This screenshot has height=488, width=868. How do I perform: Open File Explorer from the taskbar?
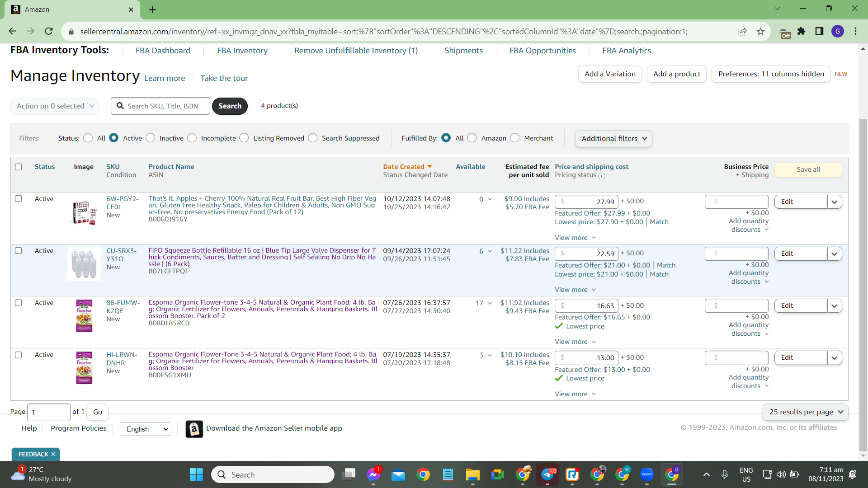point(473,474)
